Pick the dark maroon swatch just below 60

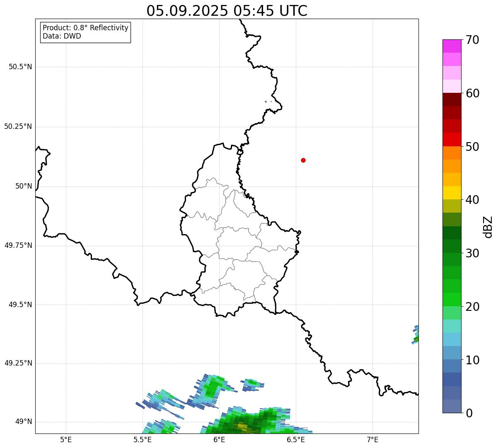[452, 99]
